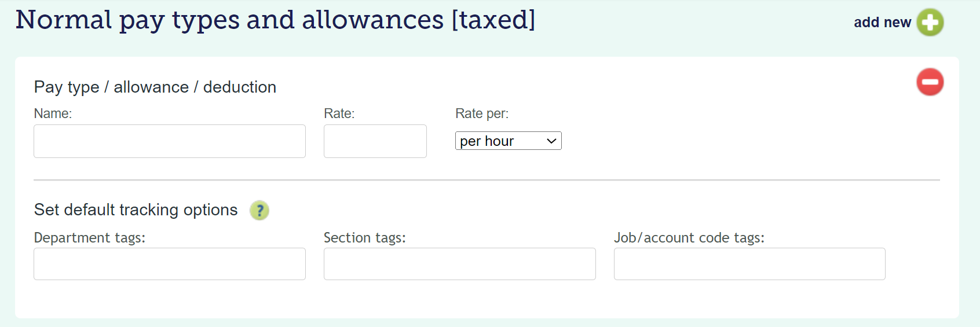980x327 pixels.
Task: Focus the Name input field
Action: (170, 141)
